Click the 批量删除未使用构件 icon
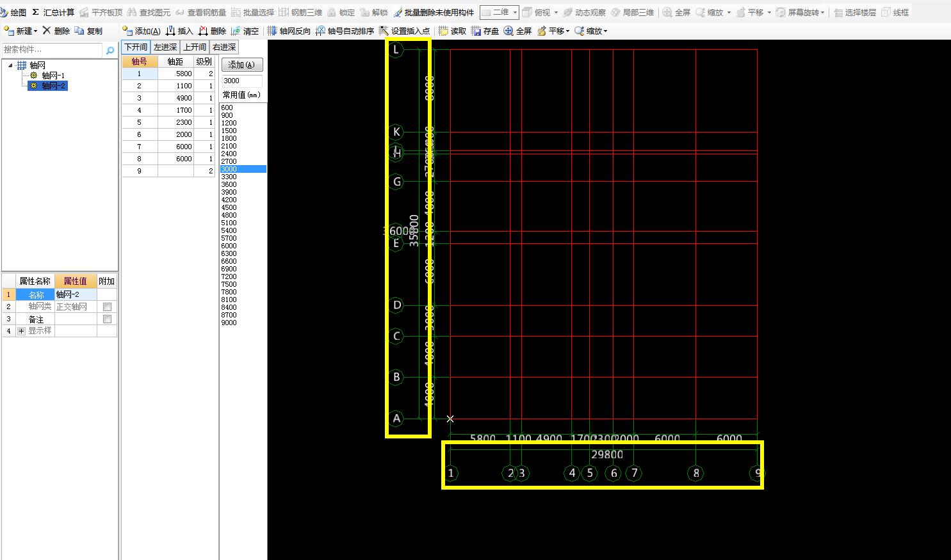951x560 pixels. 398,12
